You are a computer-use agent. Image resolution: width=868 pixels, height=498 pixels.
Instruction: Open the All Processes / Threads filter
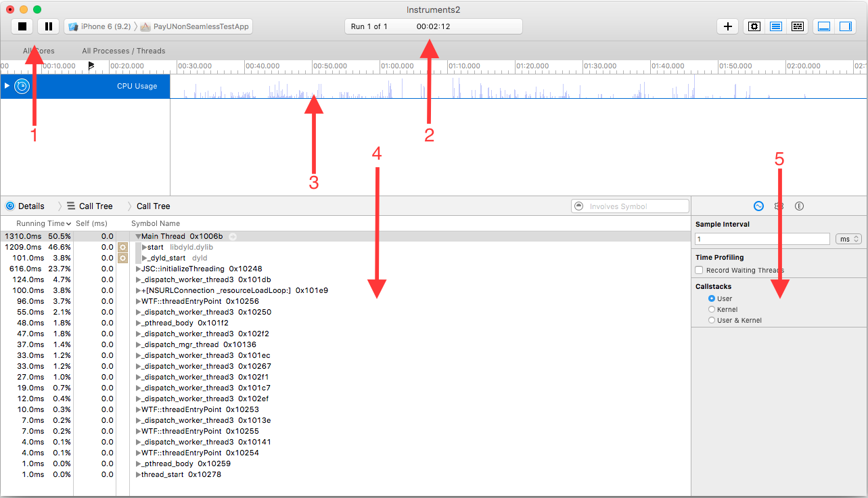(123, 51)
